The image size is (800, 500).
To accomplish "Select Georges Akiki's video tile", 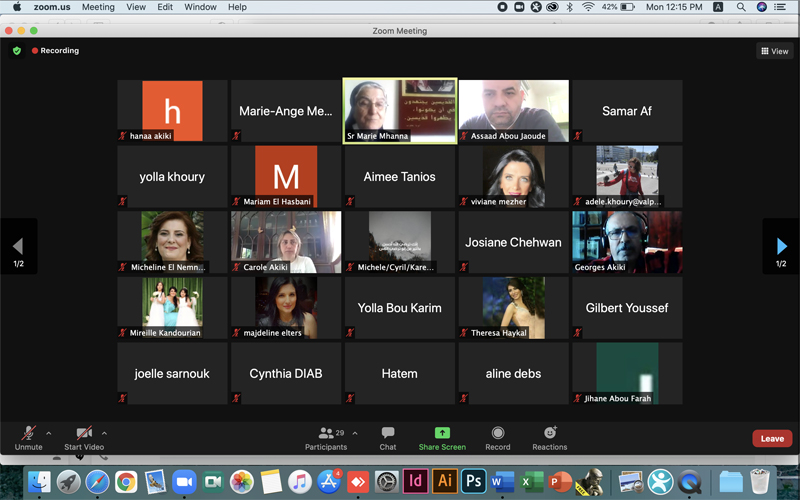I will pos(626,241).
